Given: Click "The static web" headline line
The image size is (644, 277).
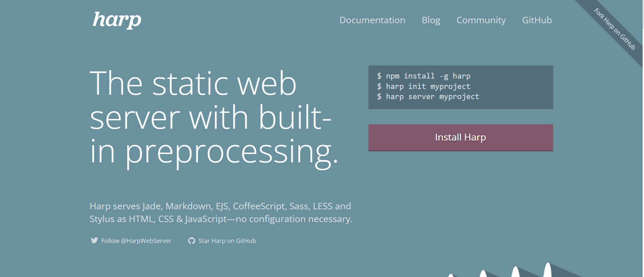Looking at the screenshot, I should click(193, 84).
